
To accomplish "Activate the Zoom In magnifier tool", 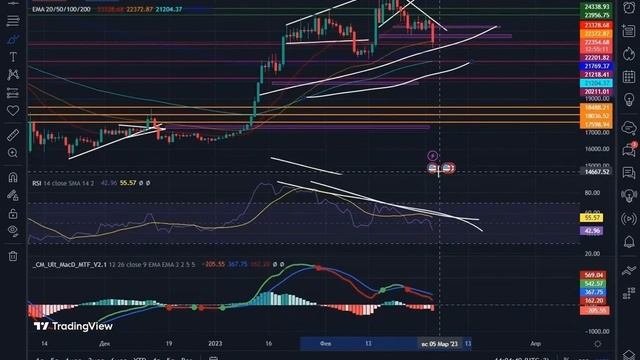I will click(13, 153).
